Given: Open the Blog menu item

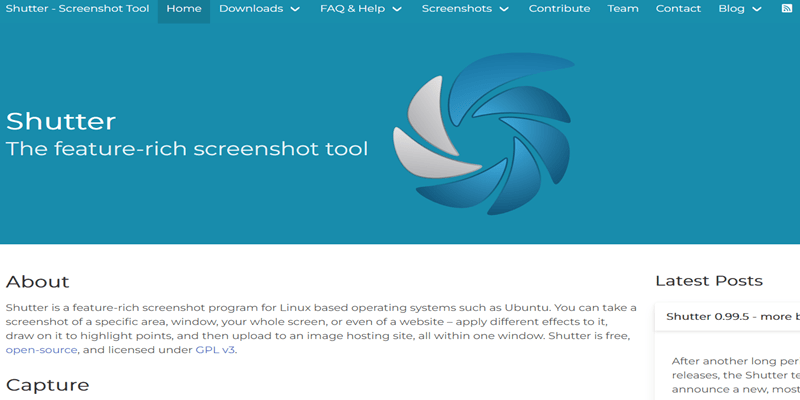Looking at the screenshot, I should pyautogui.click(x=731, y=9).
